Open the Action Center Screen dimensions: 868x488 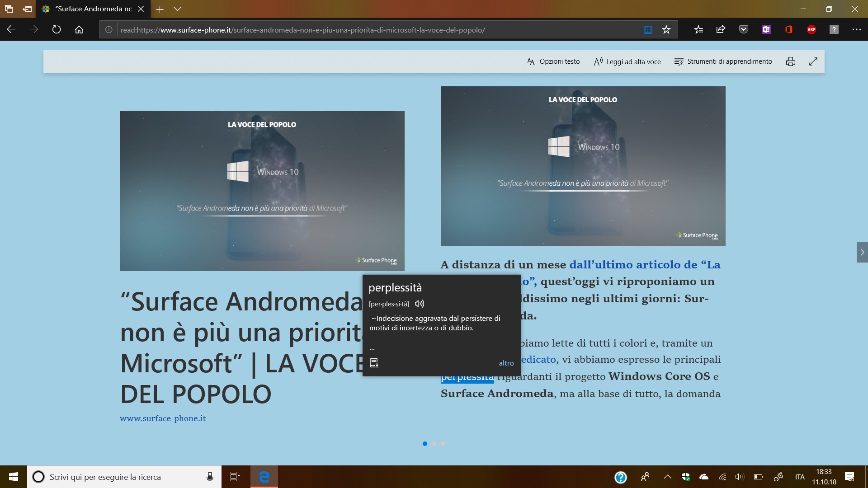coord(849,477)
